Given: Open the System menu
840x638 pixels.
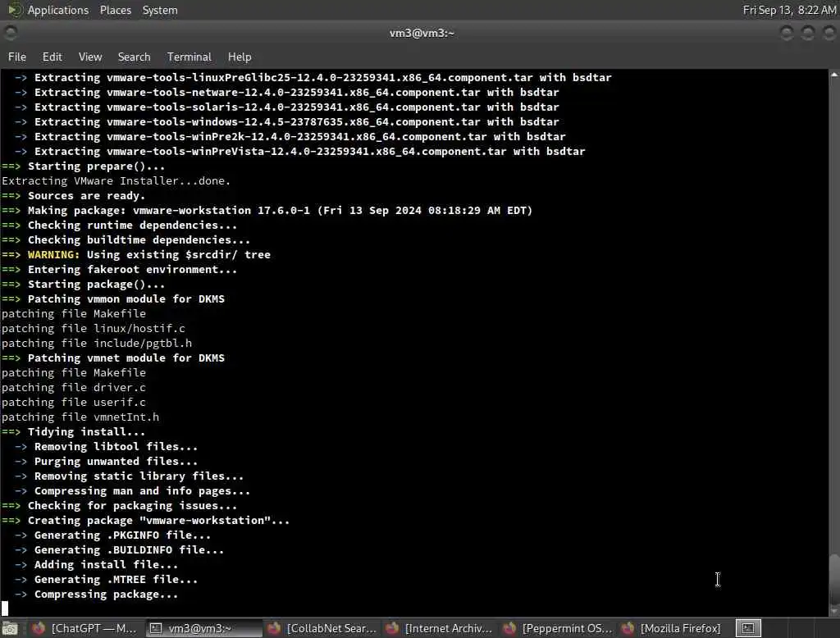Looking at the screenshot, I should [160, 10].
